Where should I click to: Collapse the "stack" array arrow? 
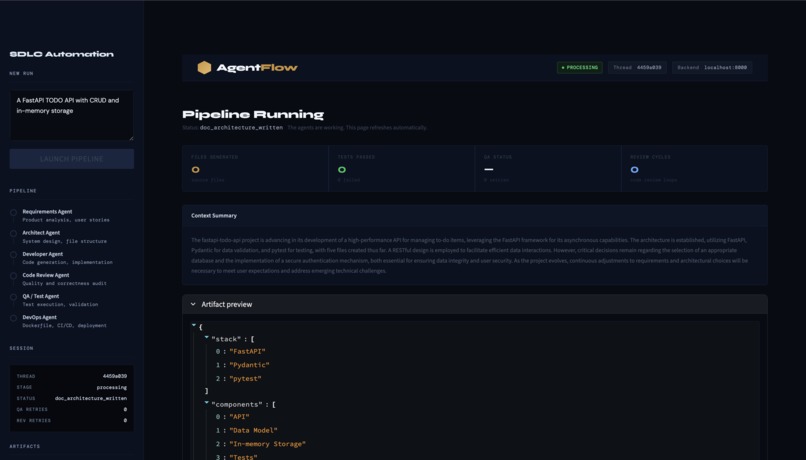(207, 337)
